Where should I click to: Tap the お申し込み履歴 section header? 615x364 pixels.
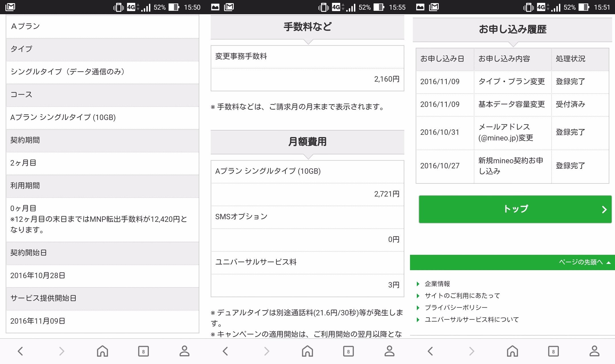pyautogui.click(x=512, y=29)
